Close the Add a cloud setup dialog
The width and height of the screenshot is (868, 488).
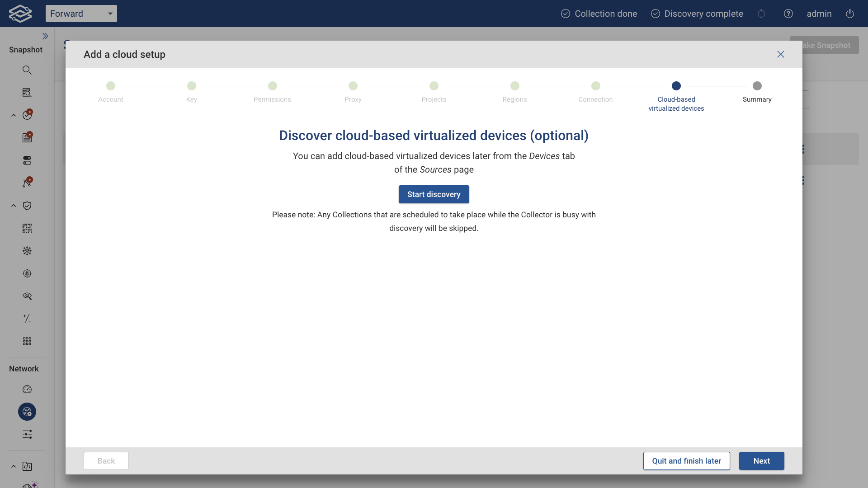(x=780, y=54)
